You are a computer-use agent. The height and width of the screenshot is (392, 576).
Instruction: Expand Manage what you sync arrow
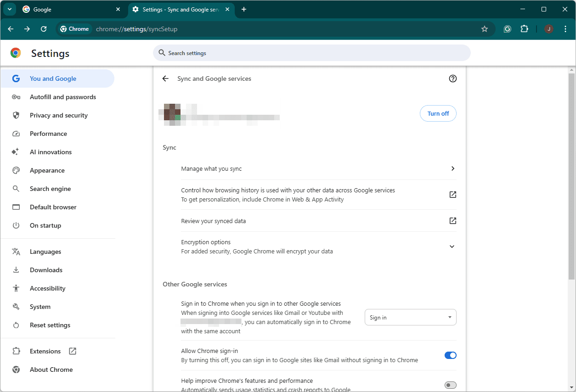click(452, 168)
